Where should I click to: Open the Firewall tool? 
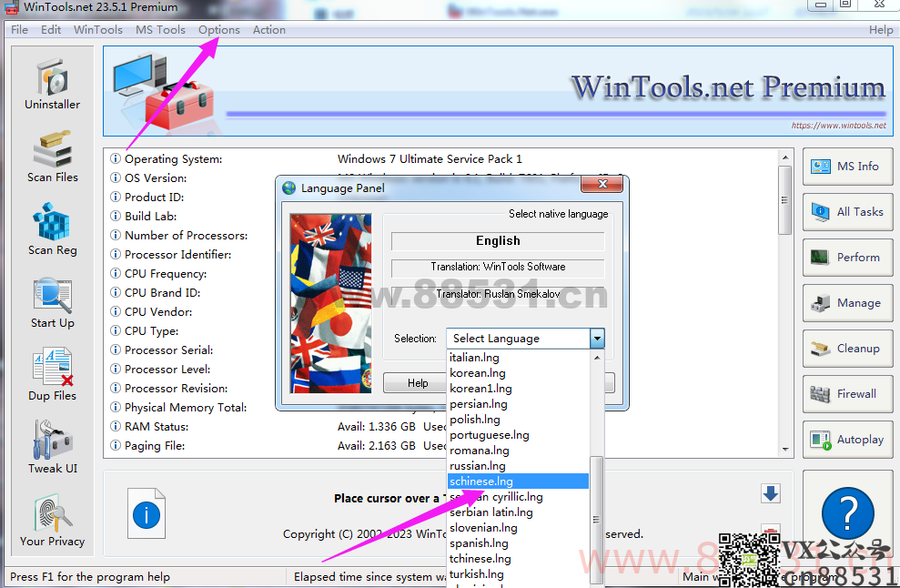coord(847,394)
